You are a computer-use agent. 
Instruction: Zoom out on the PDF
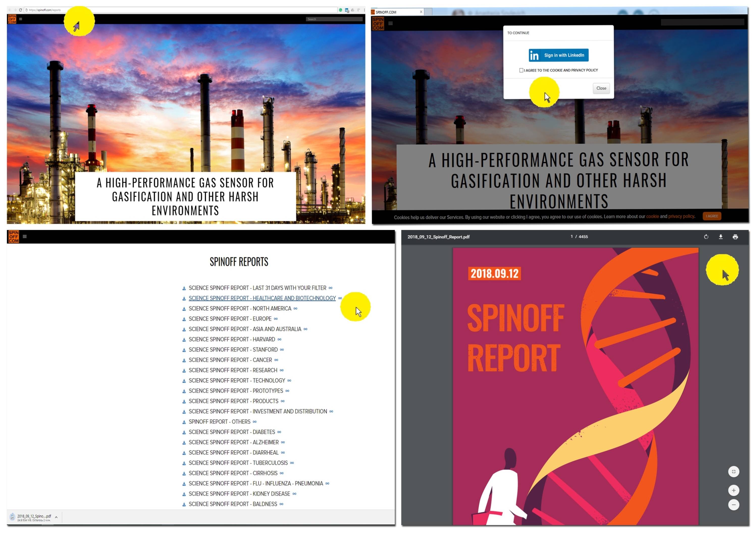[x=733, y=505]
